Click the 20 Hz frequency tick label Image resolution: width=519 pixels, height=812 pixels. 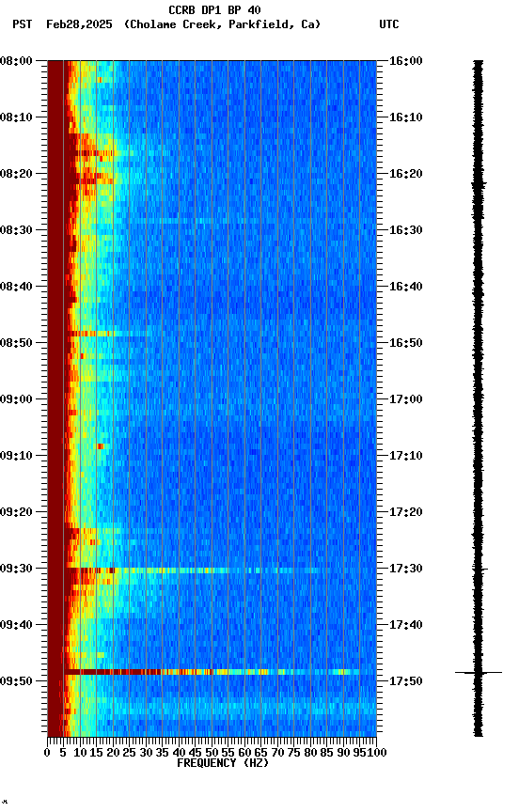point(113,753)
